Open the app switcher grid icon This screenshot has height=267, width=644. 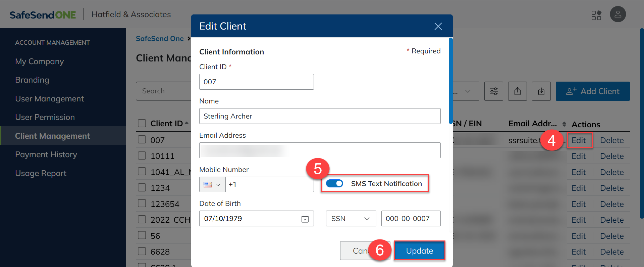596,15
